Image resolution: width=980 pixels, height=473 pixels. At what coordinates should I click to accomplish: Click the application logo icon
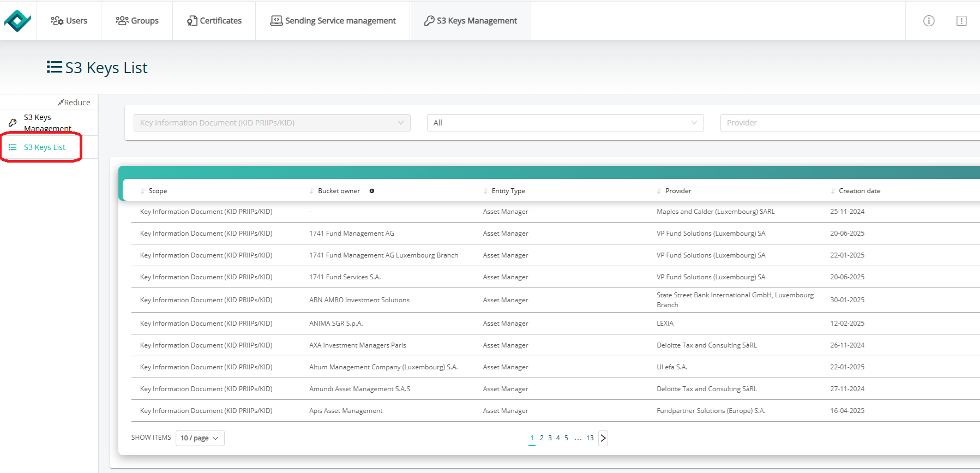tap(17, 21)
